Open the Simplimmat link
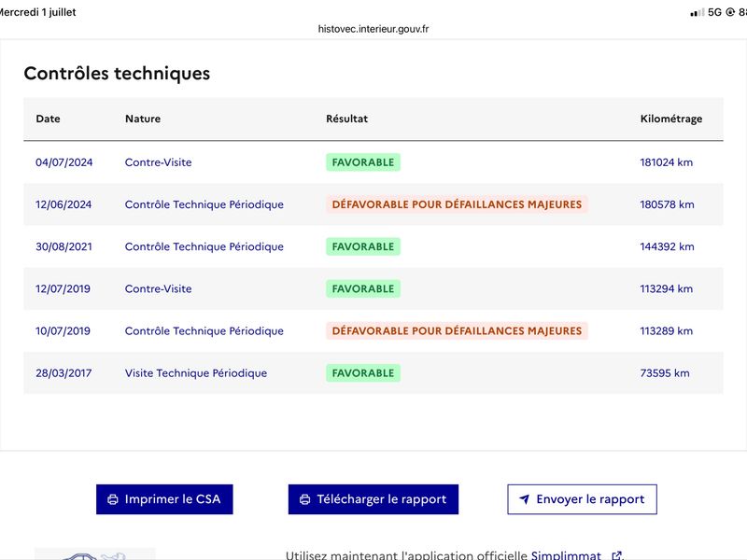The height and width of the screenshot is (560, 747). point(566,555)
